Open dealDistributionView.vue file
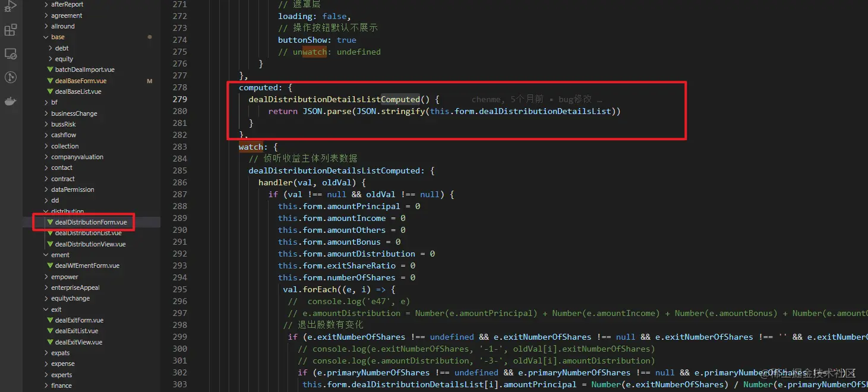The width and height of the screenshot is (868, 392). coord(90,244)
